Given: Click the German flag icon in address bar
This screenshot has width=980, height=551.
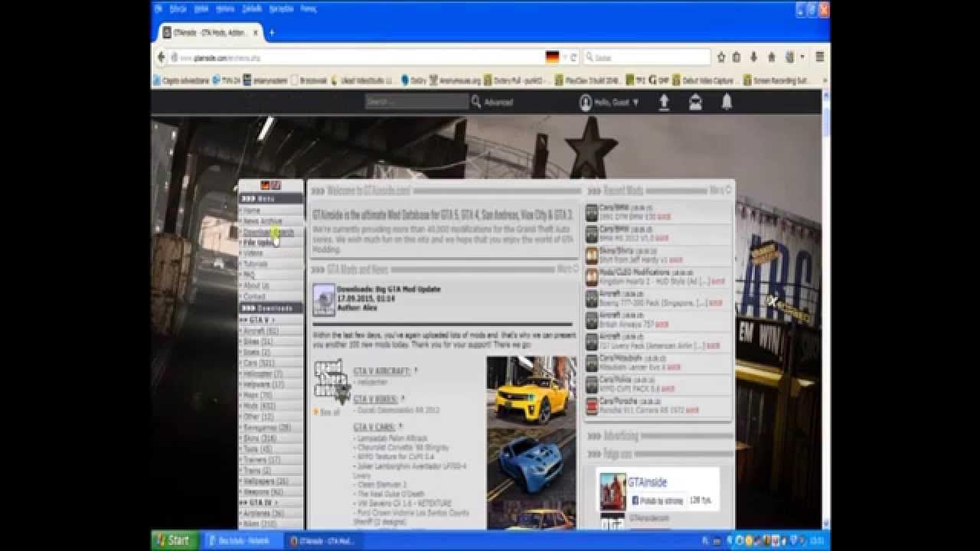Looking at the screenshot, I should click(x=552, y=57).
